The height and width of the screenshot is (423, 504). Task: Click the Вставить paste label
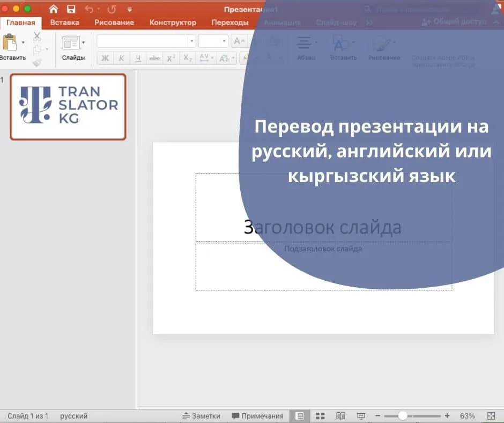point(13,58)
